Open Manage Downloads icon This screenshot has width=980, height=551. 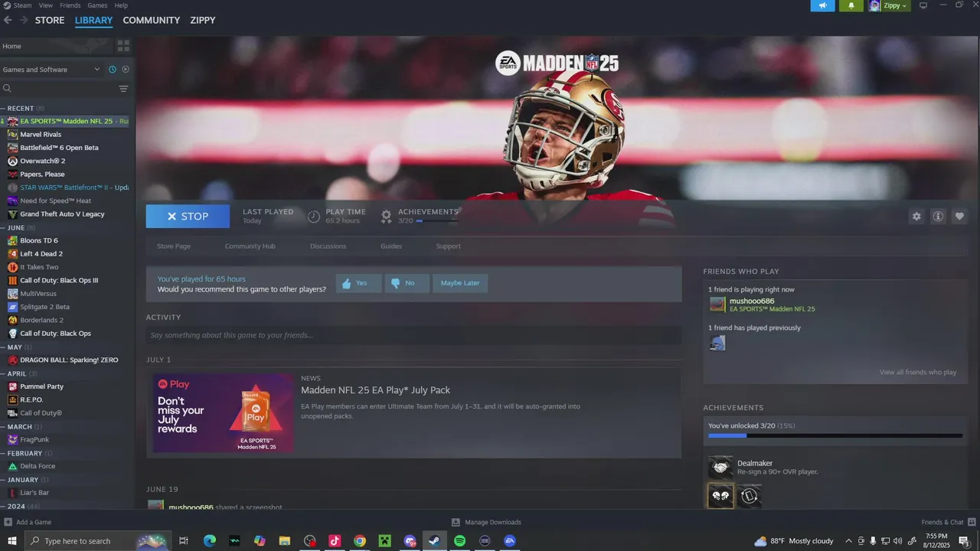point(456,522)
